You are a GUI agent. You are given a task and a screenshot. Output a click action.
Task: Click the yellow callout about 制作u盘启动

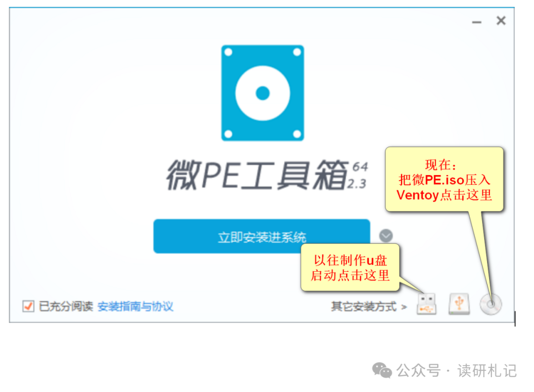350,268
